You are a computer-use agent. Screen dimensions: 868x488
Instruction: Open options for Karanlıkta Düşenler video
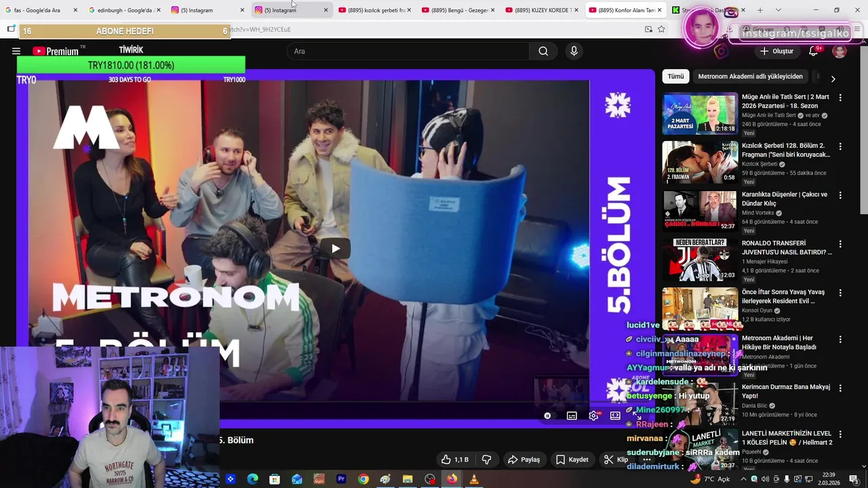[x=840, y=195]
